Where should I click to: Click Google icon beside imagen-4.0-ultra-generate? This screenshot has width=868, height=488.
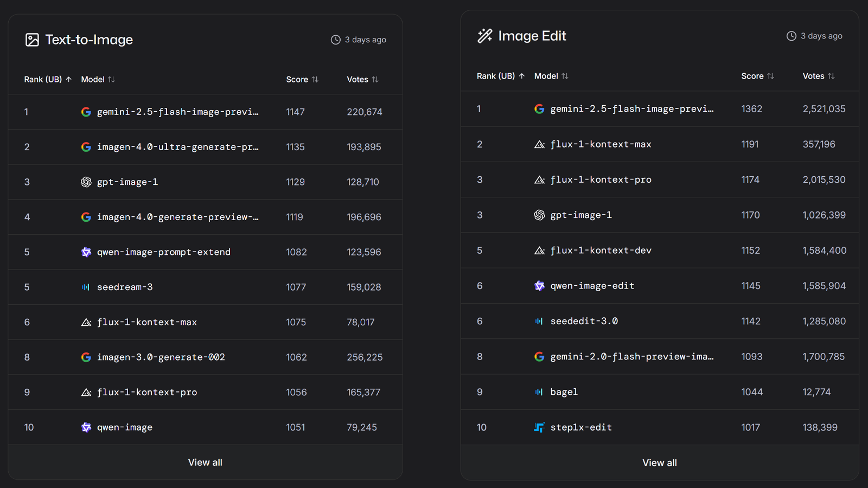86,147
